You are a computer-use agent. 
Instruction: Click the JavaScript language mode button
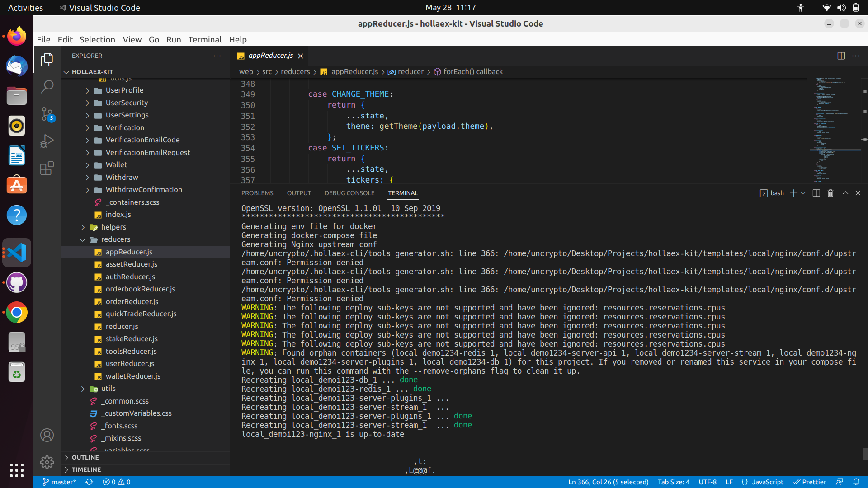coord(767,482)
